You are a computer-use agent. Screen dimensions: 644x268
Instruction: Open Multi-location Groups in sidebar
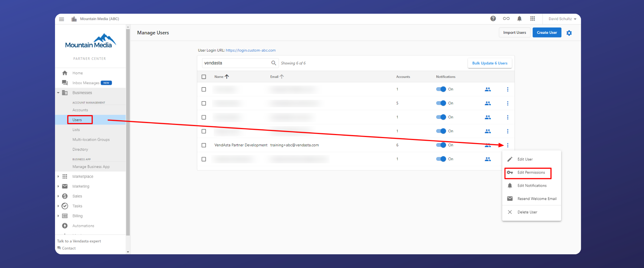(x=91, y=140)
